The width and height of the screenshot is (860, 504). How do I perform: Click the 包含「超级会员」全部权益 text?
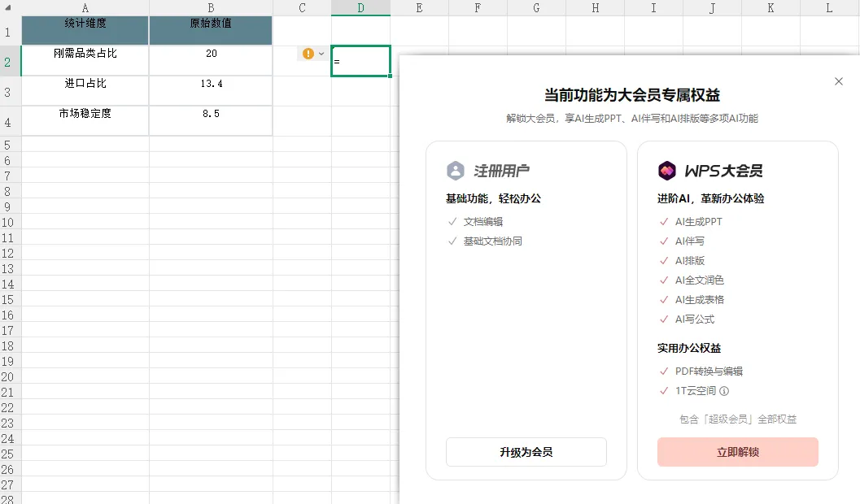(738, 419)
